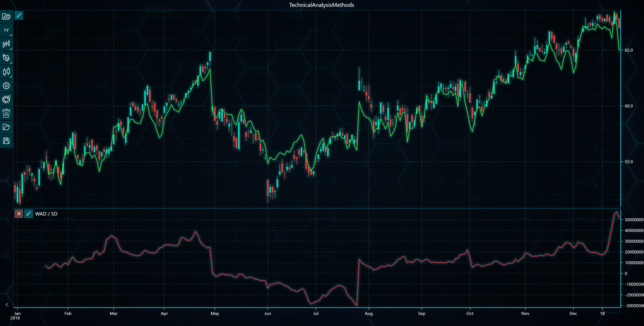Expand the candlestick indicators menu

[6, 44]
